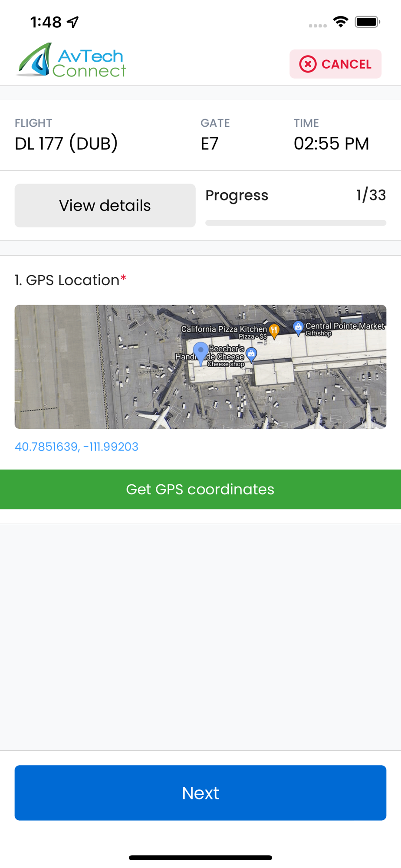The height and width of the screenshot is (868, 401).
Task: Open View details for the flight
Action: point(105,205)
